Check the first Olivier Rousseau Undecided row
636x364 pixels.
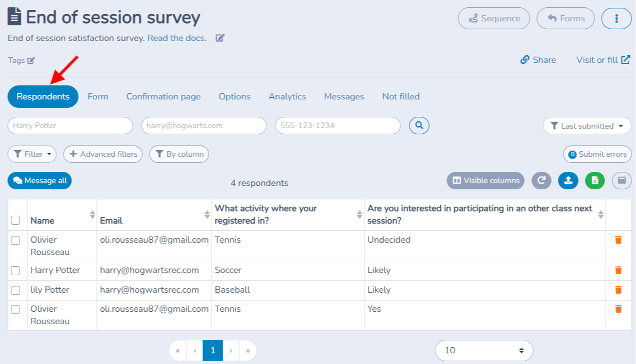(15, 240)
